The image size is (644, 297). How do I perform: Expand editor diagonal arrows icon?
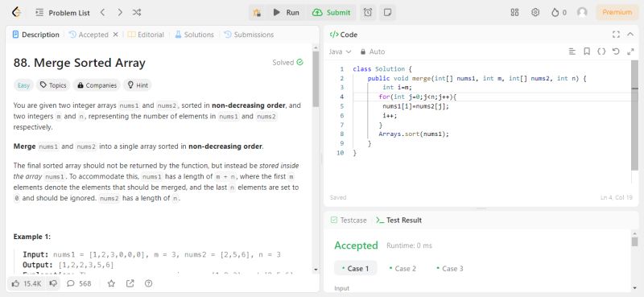pos(630,52)
